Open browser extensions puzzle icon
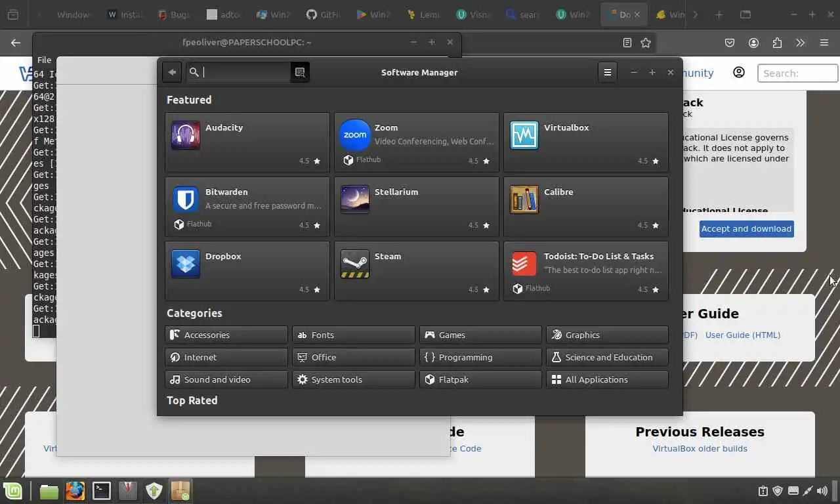Image resolution: width=840 pixels, height=504 pixels. pyautogui.click(x=777, y=43)
